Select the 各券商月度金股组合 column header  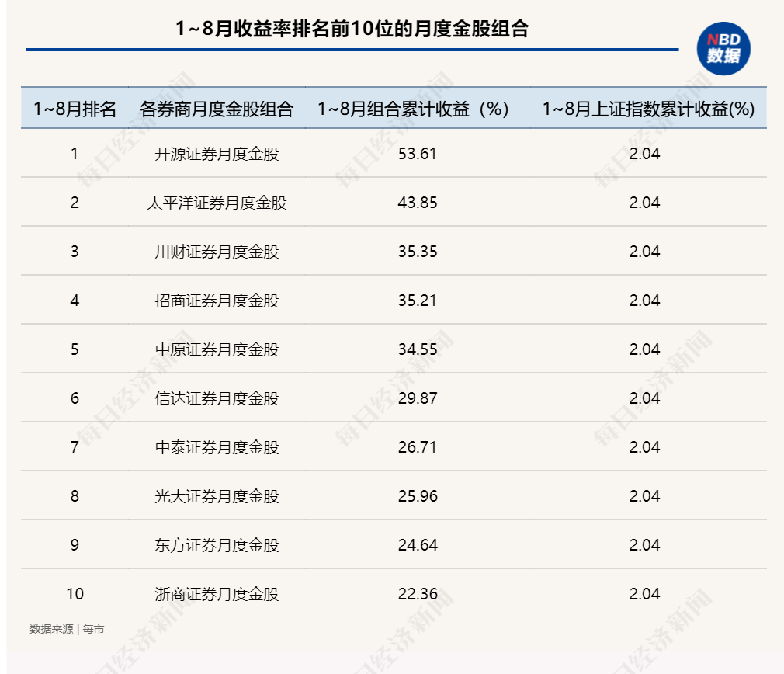point(217,109)
